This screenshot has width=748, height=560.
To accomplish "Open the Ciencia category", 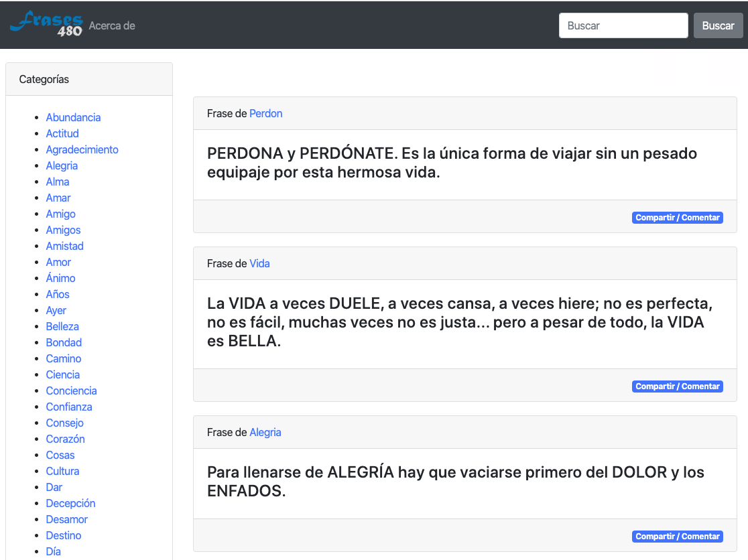I will [x=62, y=374].
